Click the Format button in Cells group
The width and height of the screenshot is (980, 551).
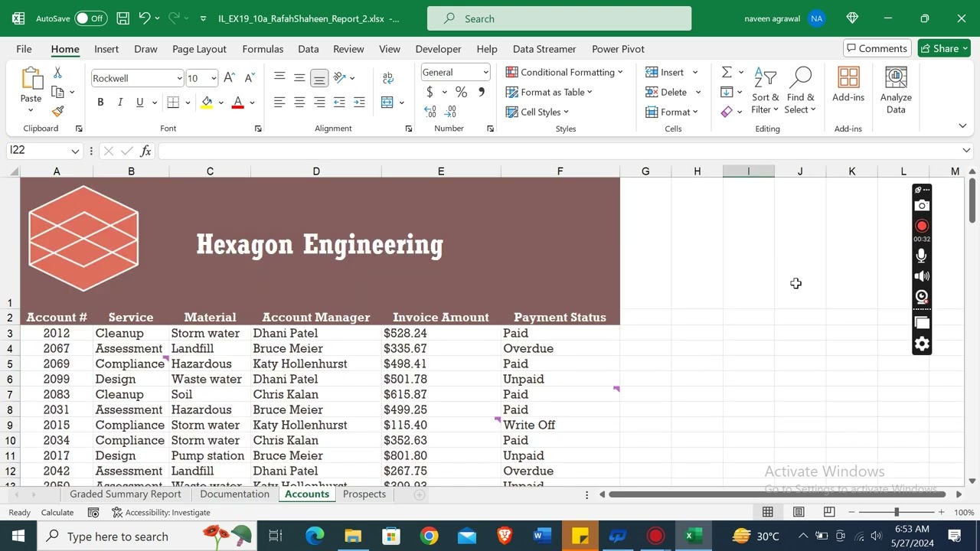tap(672, 112)
